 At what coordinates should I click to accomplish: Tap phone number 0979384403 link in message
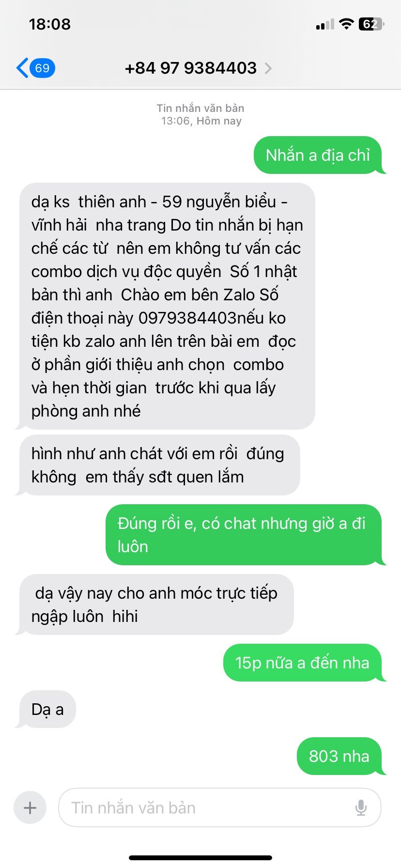tap(187, 318)
